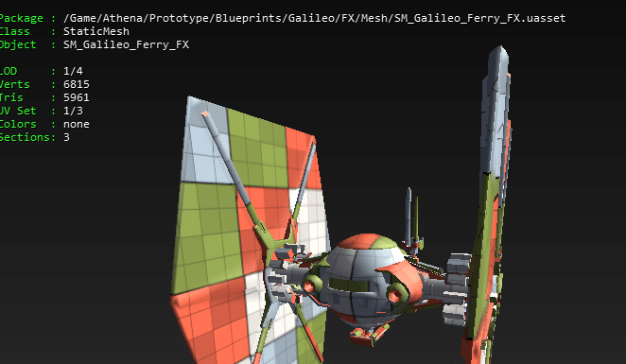
Task: Click the right vertical wing panel
Action: pos(489,203)
